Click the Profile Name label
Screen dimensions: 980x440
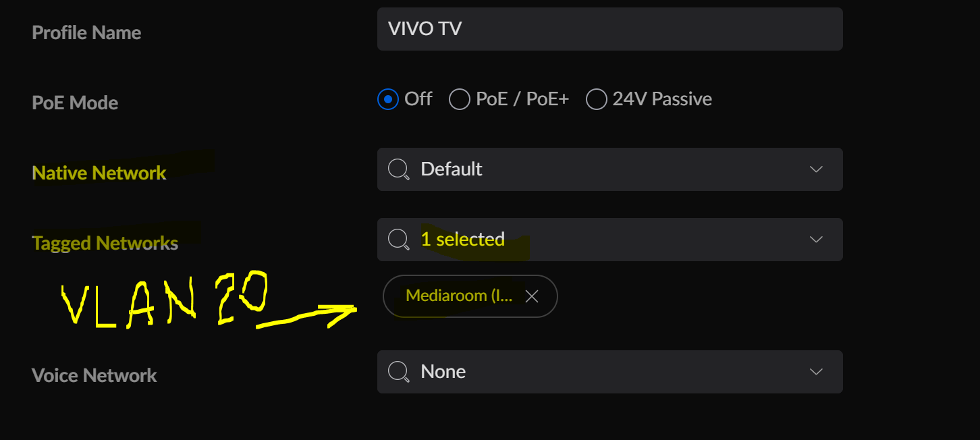pyautogui.click(x=86, y=32)
